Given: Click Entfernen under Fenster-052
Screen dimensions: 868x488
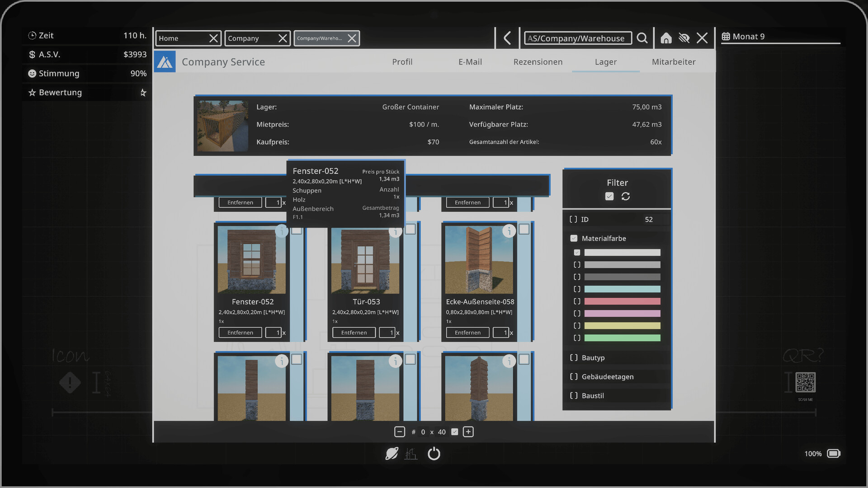Looking at the screenshot, I should [240, 333].
